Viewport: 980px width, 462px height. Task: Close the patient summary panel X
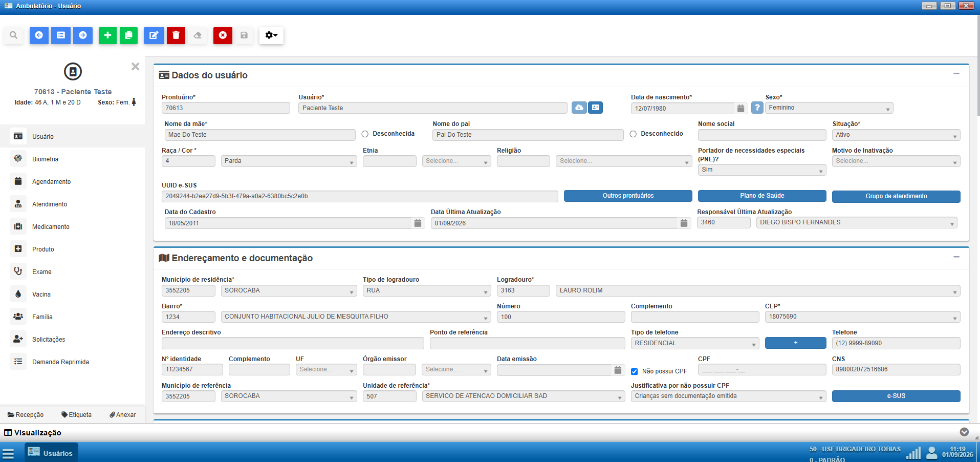coord(136,67)
